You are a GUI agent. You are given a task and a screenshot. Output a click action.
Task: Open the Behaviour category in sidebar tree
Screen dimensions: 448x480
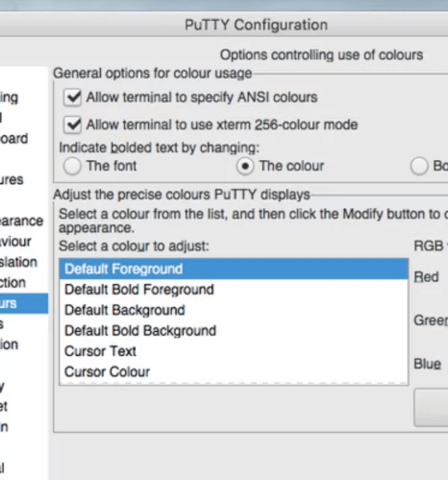(15, 242)
